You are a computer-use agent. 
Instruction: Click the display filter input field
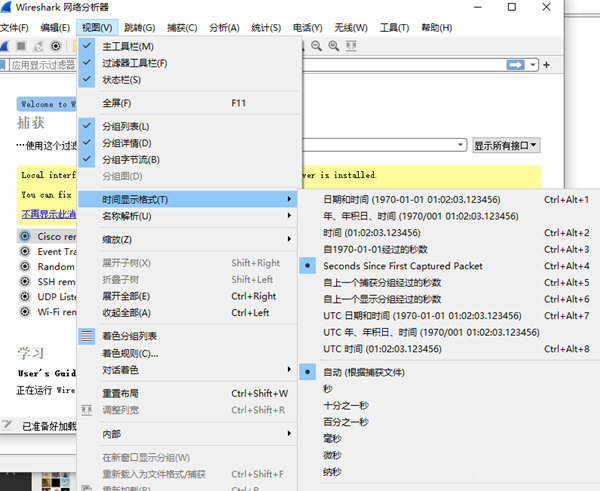pos(50,65)
